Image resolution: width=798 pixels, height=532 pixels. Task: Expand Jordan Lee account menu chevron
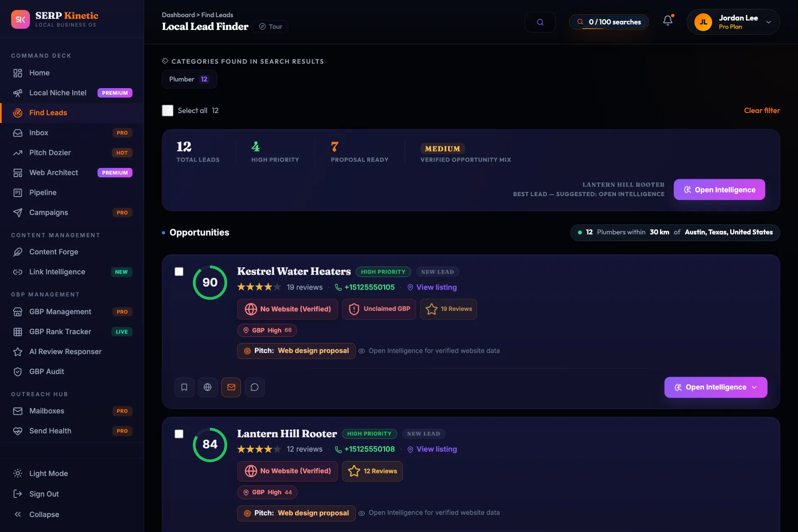pyautogui.click(x=768, y=22)
